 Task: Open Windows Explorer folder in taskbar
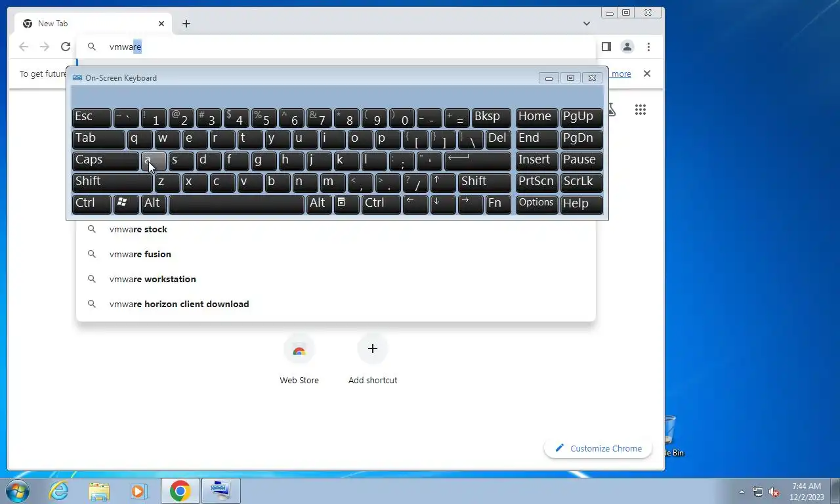pyautogui.click(x=99, y=491)
